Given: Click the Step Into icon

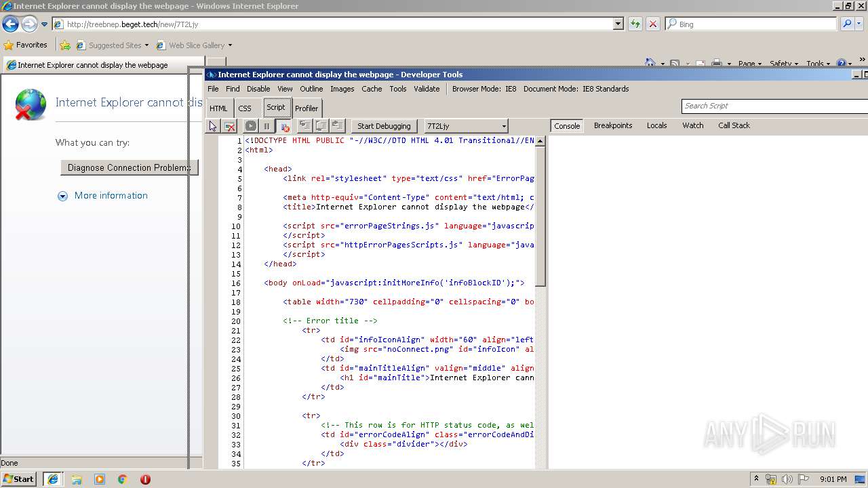Looking at the screenshot, I should coord(305,126).
